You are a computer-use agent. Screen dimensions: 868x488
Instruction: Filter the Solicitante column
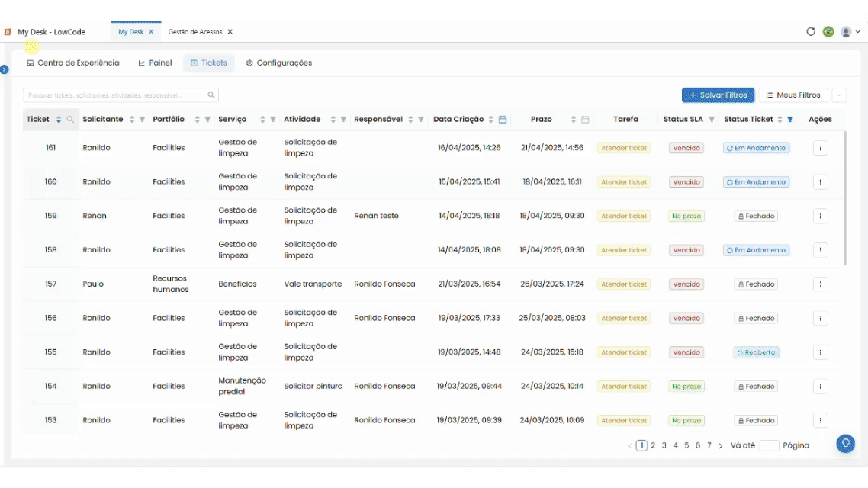(143, 120)
